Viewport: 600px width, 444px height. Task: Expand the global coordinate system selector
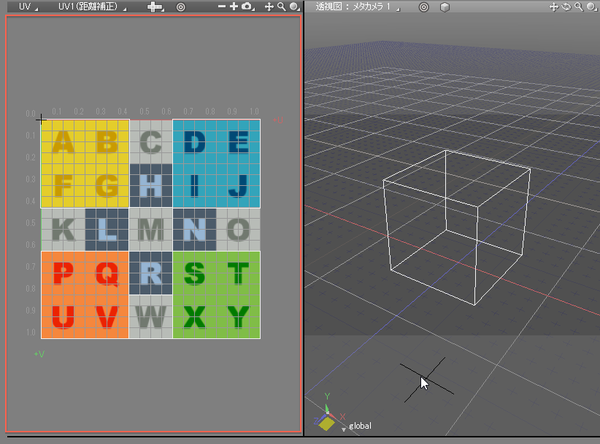358,426
